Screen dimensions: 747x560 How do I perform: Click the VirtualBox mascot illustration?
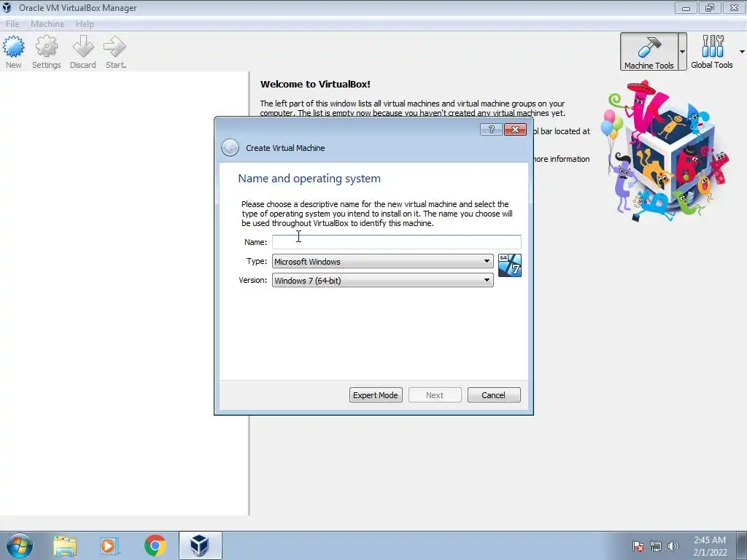click(665, 150)
